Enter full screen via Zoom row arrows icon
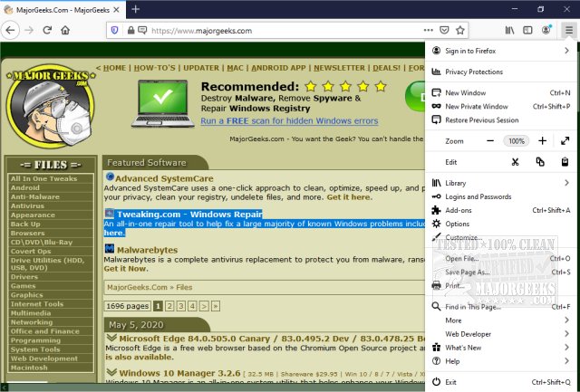 tap(565, 141)
